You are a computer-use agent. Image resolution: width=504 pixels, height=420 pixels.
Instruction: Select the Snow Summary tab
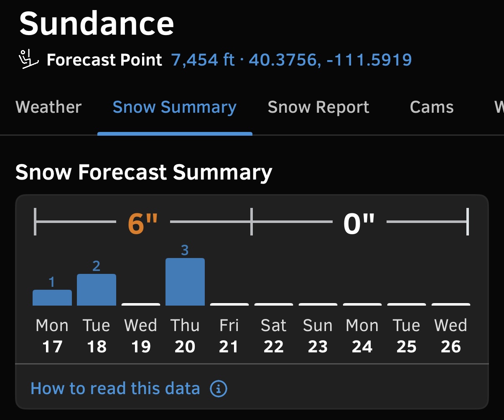175,107
